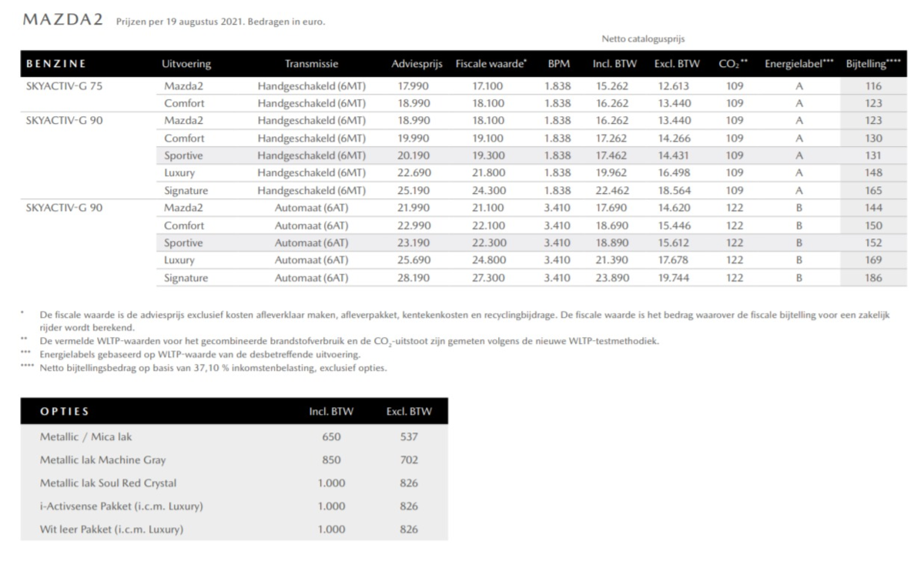The width and height of the screenshot is (924, 564).
Task: Click option price 702 excl. BTW
Action: point(409,460)
